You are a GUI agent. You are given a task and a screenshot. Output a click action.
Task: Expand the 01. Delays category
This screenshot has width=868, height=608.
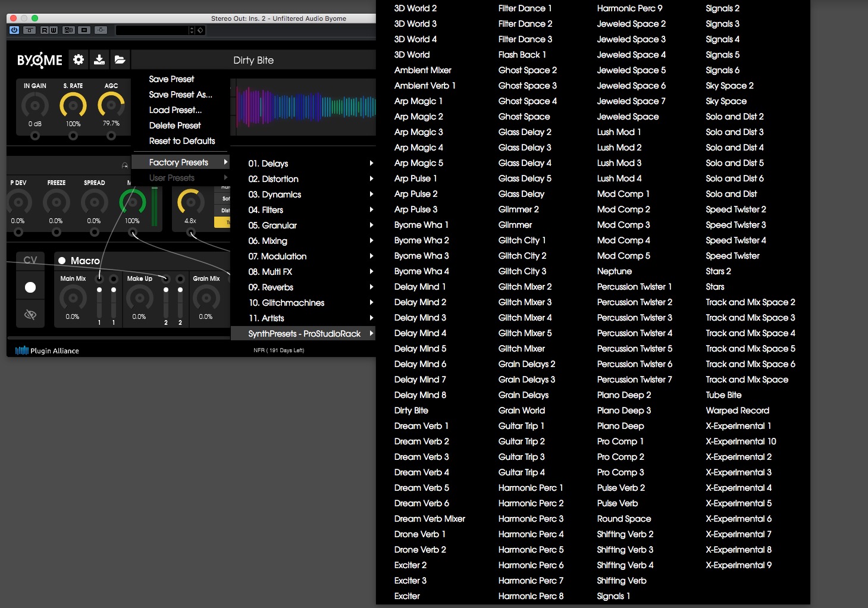click(x=303, y=164)
